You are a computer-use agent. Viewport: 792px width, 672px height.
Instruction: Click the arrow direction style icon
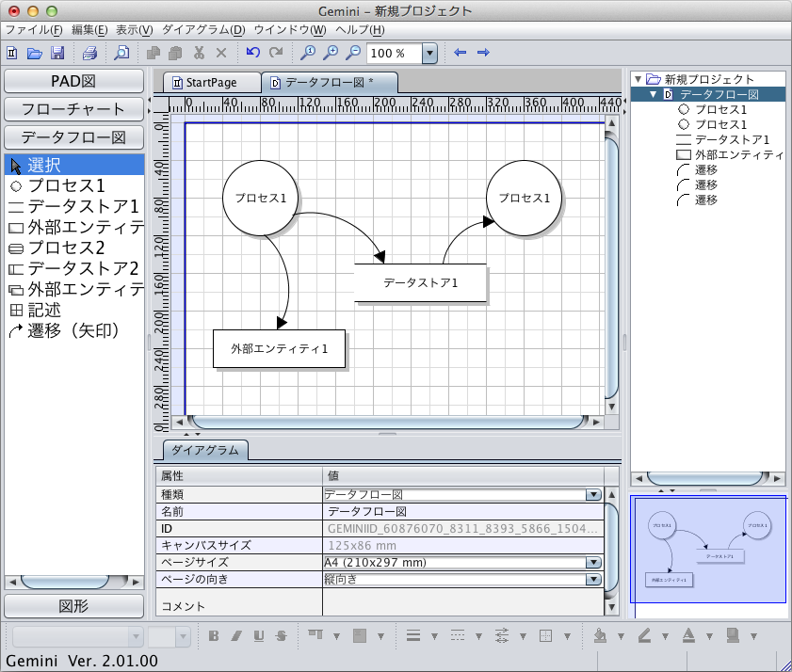[502, 635]
